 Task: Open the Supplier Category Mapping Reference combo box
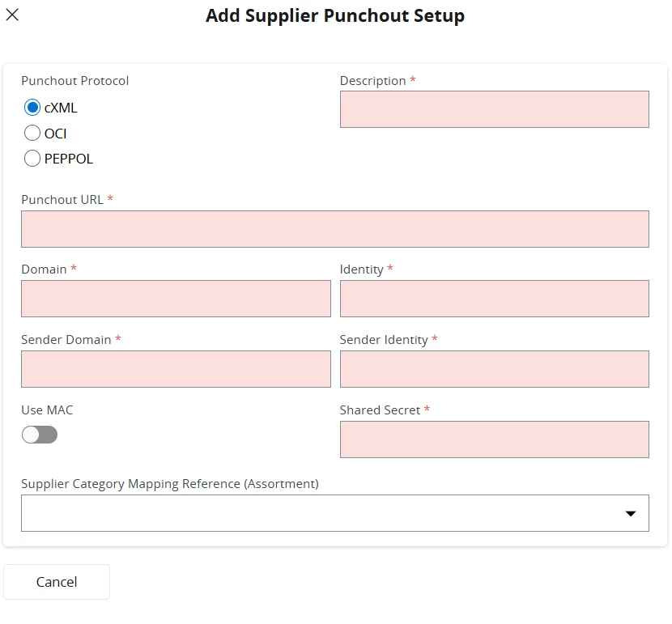pos(335,513)
